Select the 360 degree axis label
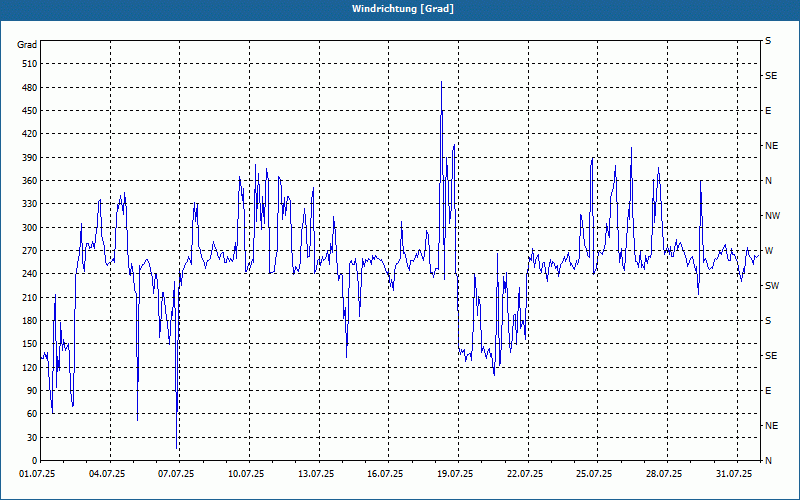800x500 pixels. point(30,181)
